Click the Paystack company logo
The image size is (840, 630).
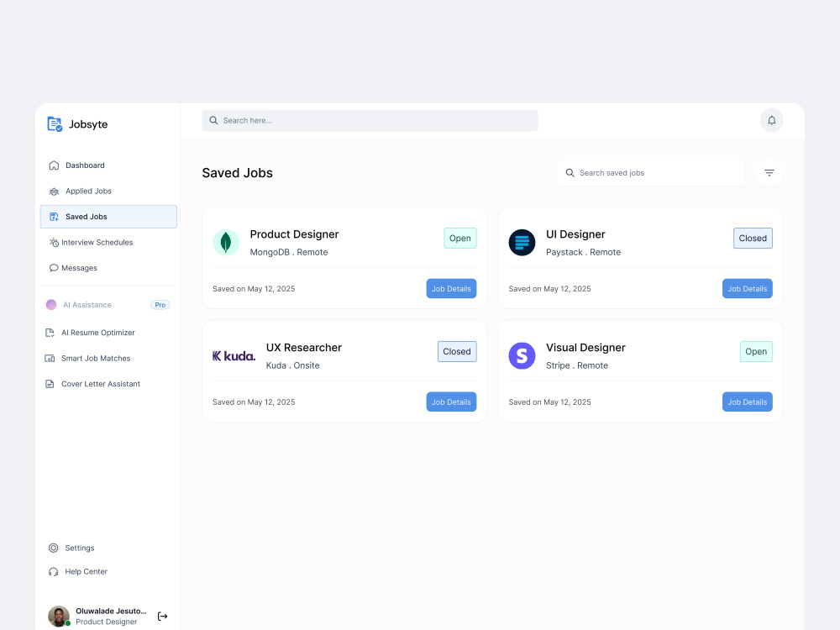coord(522,242)
